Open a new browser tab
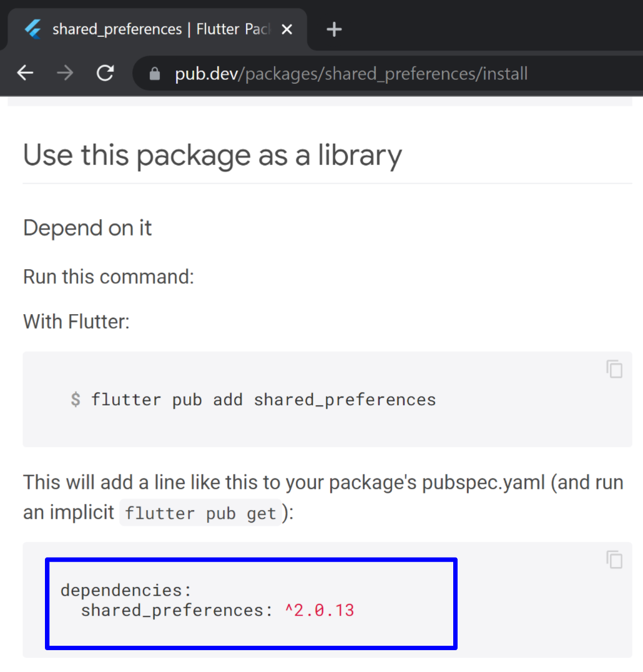 click(334, 29)
